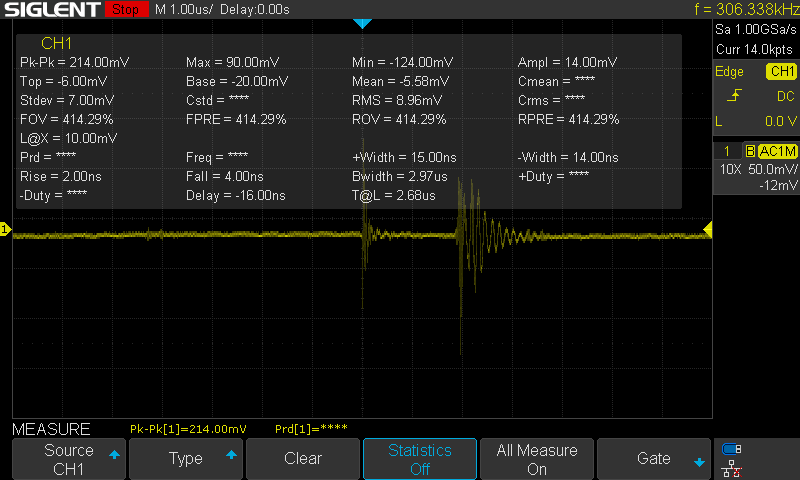Image resolution: width=800 pixels, height=480 pixels.
Task: Click the Bwidth = 2.97us reading
Action: pyautogui.click(x=399, y=176)
